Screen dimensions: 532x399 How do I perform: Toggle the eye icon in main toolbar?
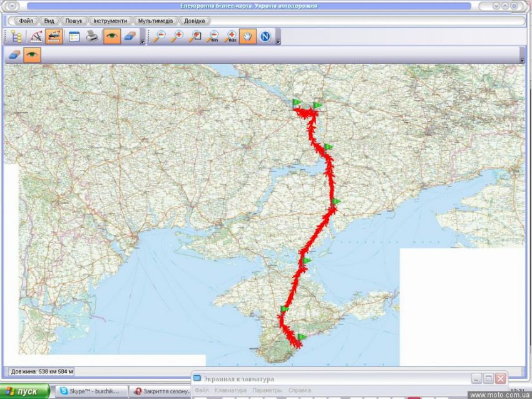112,36
